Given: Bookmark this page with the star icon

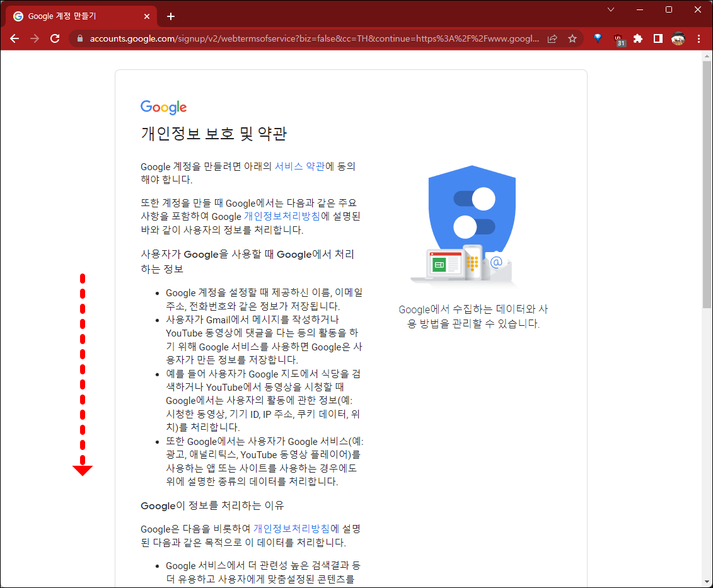Looking at the screenshot, I should [572, 38].
